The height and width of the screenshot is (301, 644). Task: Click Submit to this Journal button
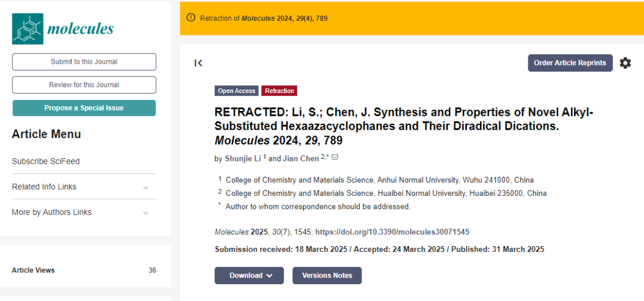coord(84,62)
